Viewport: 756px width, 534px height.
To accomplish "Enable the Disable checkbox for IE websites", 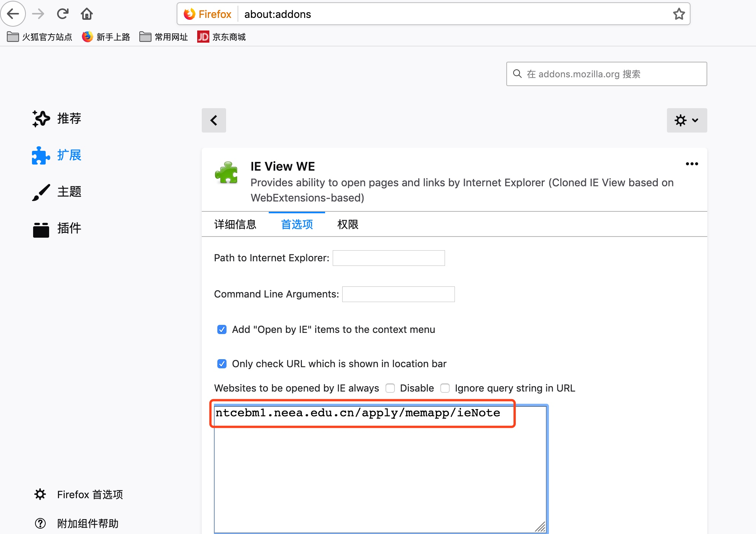I will 390,388.
